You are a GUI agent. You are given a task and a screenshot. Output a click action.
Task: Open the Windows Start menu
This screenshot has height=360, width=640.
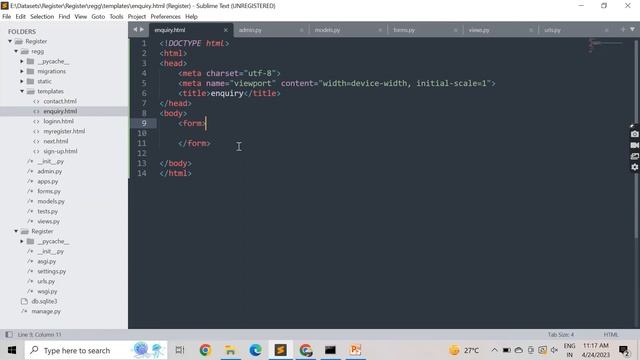click(x=11, y=350)
